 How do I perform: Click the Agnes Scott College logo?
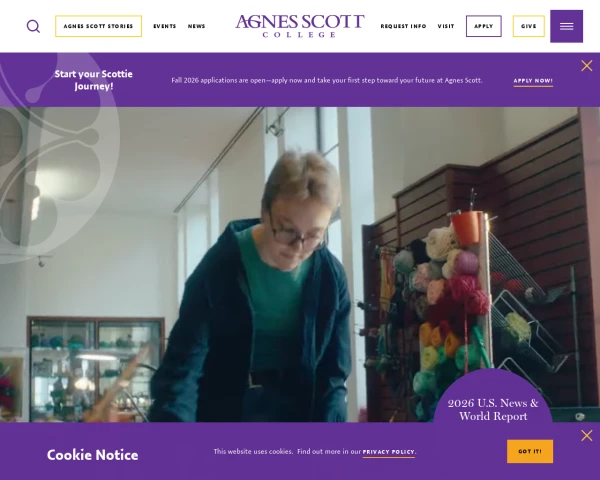[300, 26]
